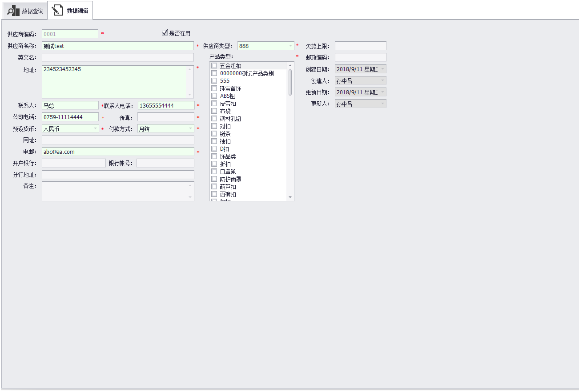Check the 五金纽扣 product type
579x392 pixels.
214,65
